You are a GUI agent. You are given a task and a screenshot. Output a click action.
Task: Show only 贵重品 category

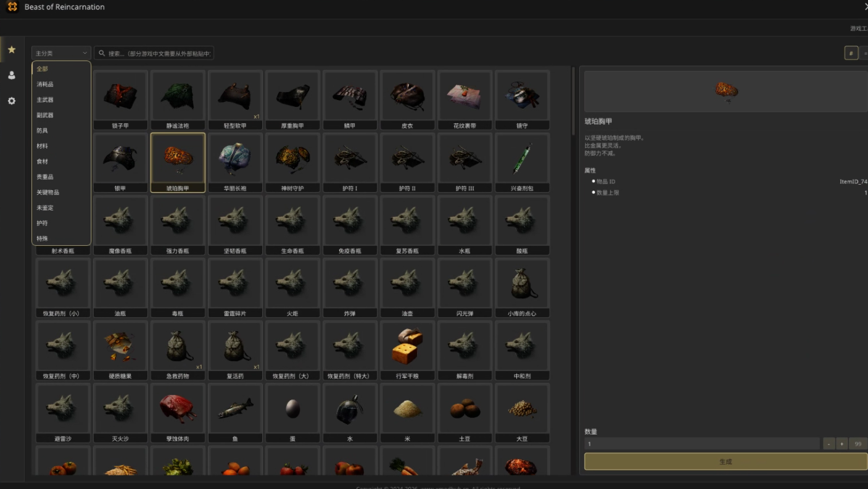pos(61,177)
